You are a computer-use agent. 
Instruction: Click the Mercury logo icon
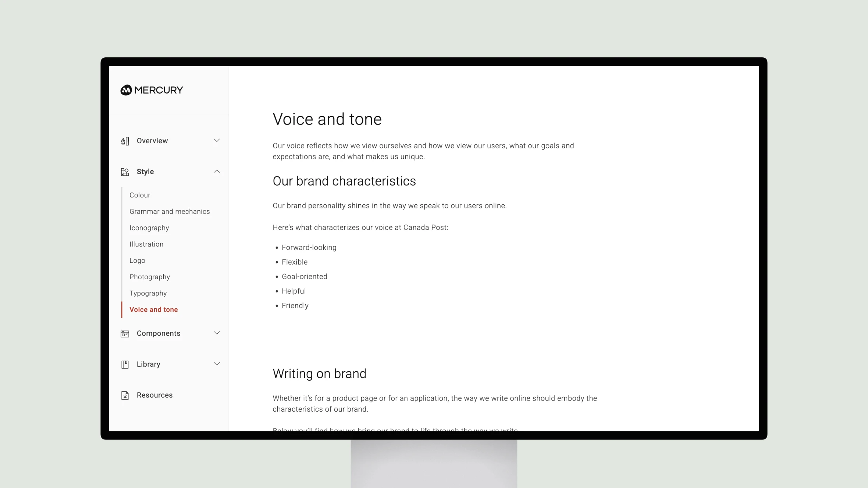126,90
